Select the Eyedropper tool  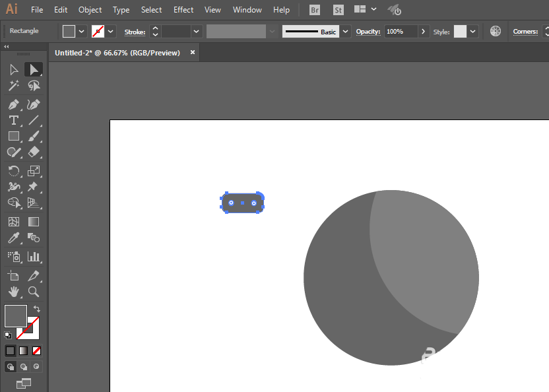(14, 238)
